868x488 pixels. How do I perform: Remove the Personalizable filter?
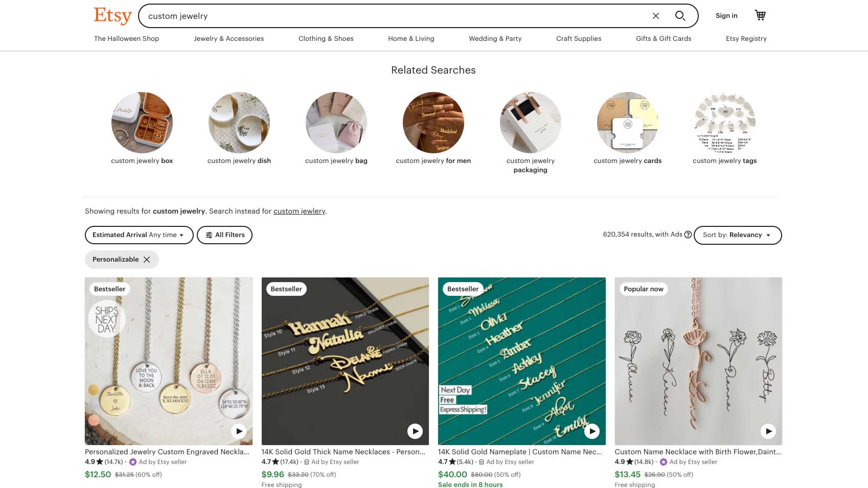point(147,259)
